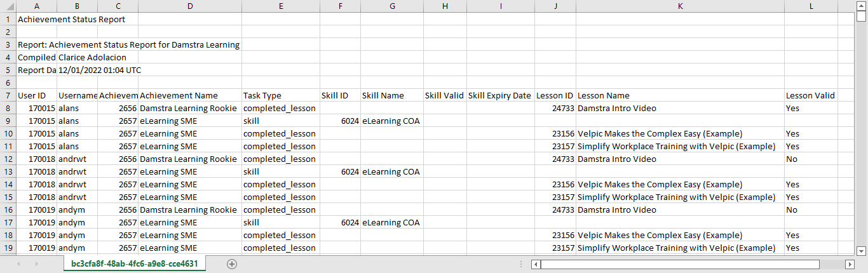Select 'No' Lesson Valid value in row 12

(x=811, y=159)
